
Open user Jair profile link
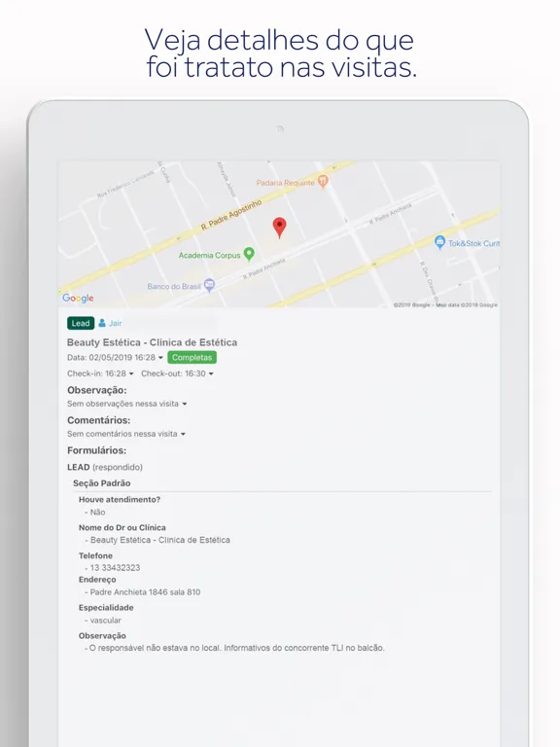tap(116, 323)
